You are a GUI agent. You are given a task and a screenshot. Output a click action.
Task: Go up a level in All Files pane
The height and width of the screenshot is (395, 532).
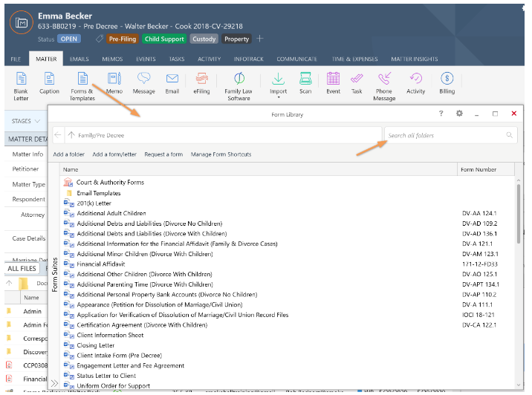point(9,283)
